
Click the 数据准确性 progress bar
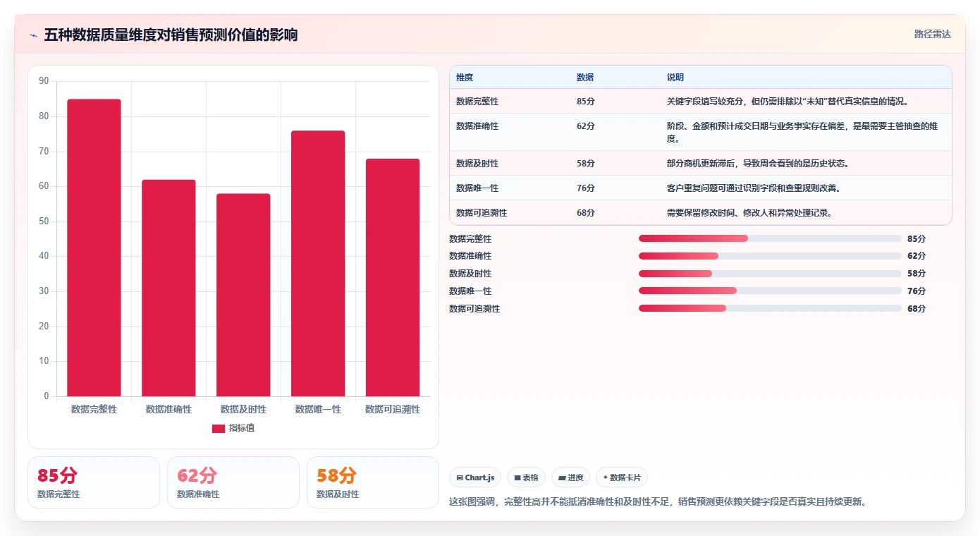click(x=770, y=256)
